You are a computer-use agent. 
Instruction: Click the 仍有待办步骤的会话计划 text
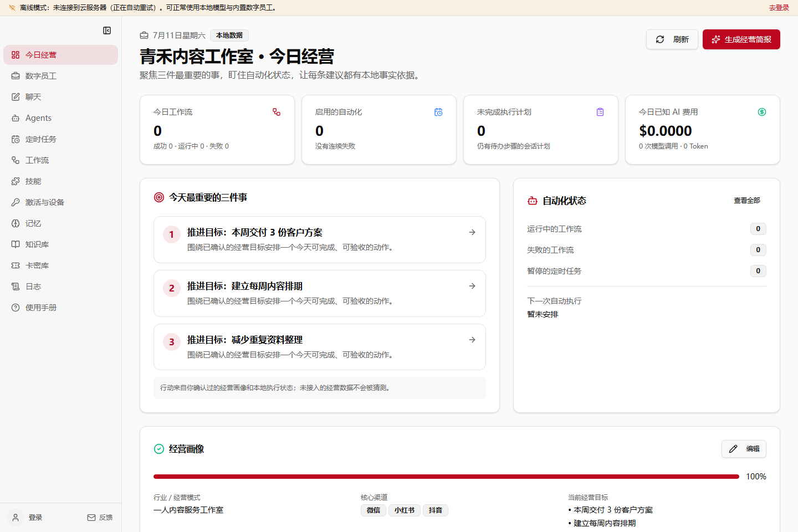point(514,146)
